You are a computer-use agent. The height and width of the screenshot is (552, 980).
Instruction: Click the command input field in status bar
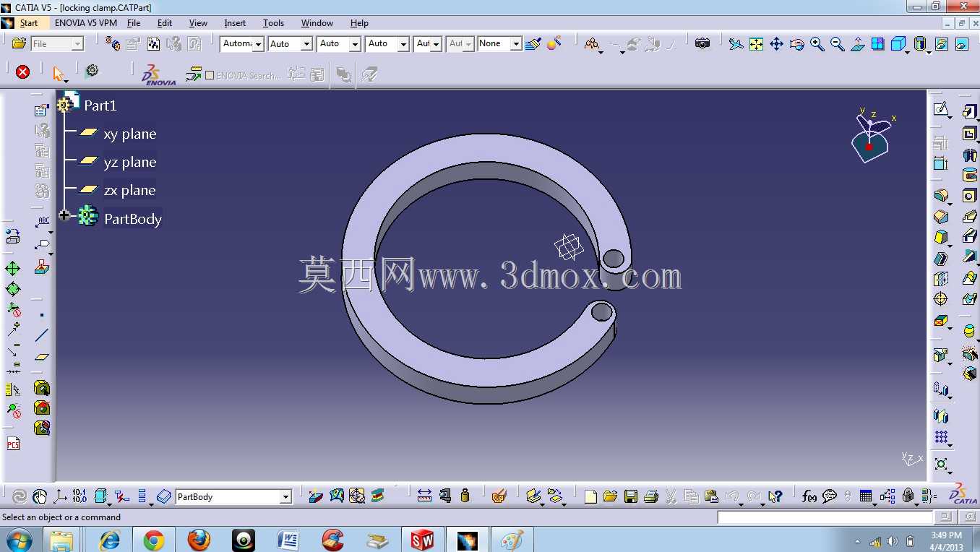click(x=825, y=517)
